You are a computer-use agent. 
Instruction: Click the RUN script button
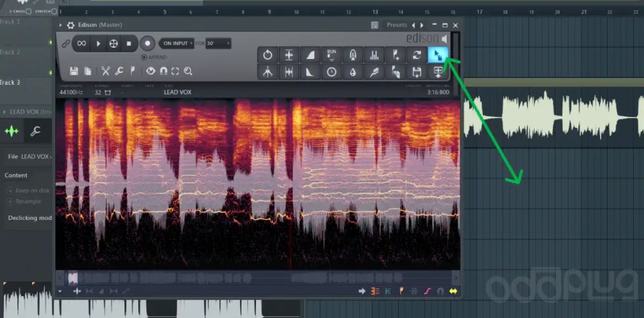(331, 55)
